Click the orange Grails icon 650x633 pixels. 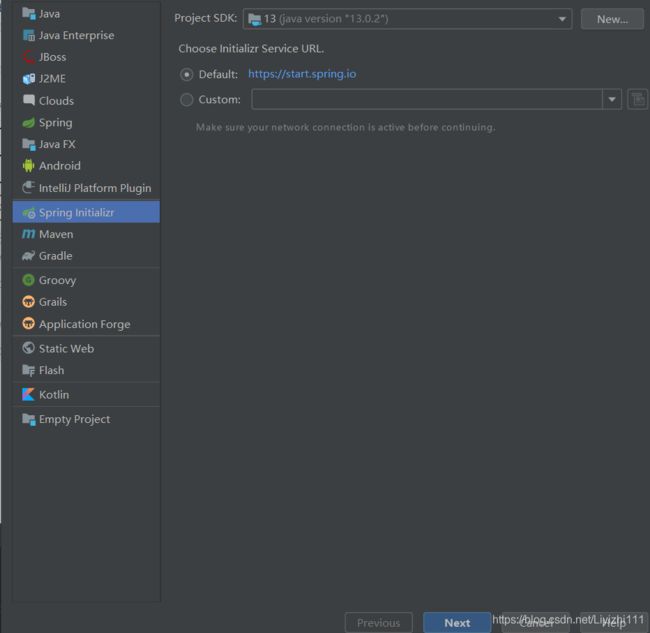29,302
